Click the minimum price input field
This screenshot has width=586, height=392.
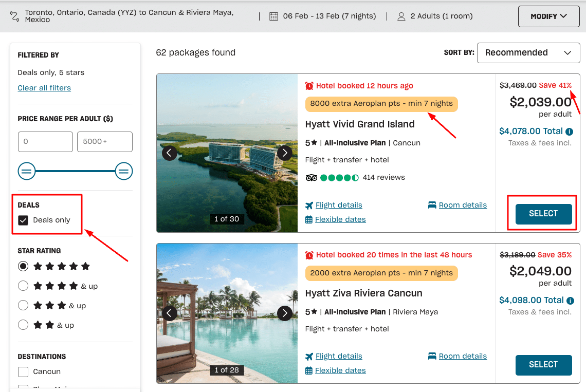[45, 141]
